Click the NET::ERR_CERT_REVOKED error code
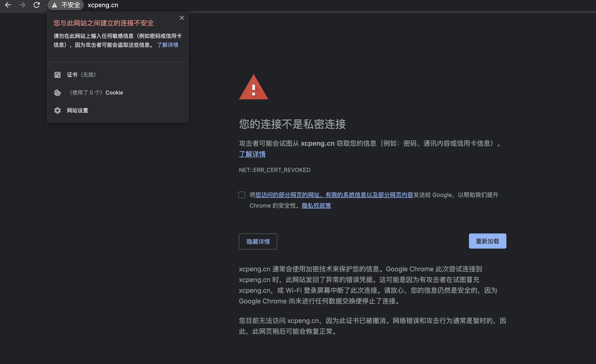596x364 pixels. click(x=274, y=170)
